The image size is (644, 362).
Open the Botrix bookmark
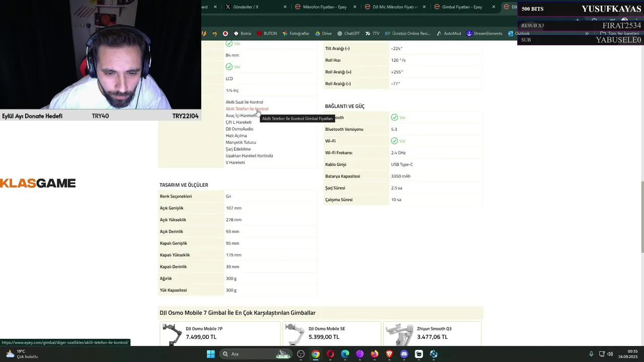pos(242,34)
